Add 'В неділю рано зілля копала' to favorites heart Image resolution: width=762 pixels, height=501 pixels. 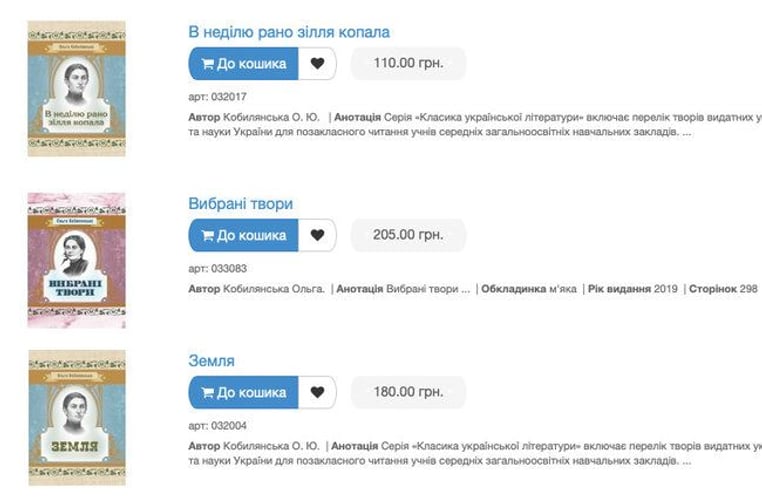pyautogui.click(x=317, y=64)
